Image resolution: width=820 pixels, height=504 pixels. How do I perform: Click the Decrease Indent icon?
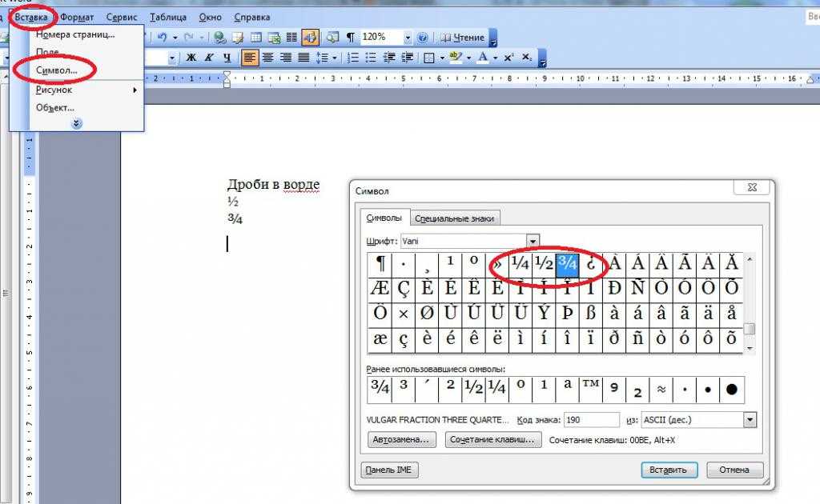[x=389, y=58]
